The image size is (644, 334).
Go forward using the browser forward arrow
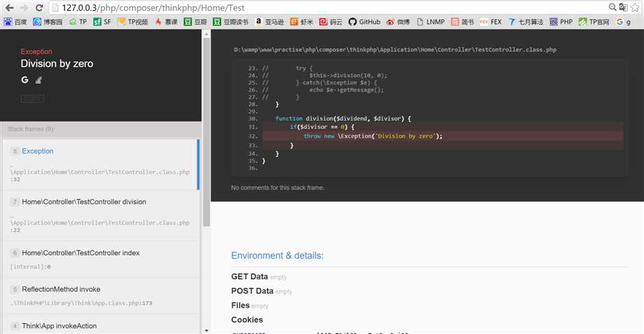pyautogui.click(x=24, y=8)
